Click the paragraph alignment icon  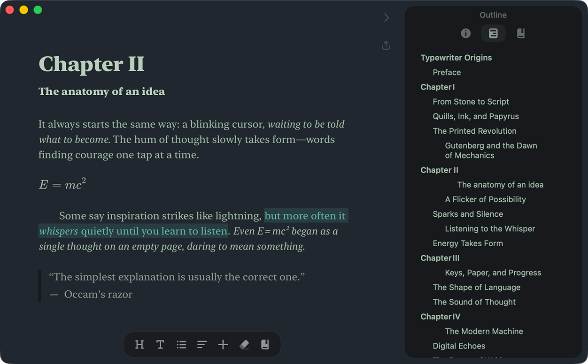202,345
